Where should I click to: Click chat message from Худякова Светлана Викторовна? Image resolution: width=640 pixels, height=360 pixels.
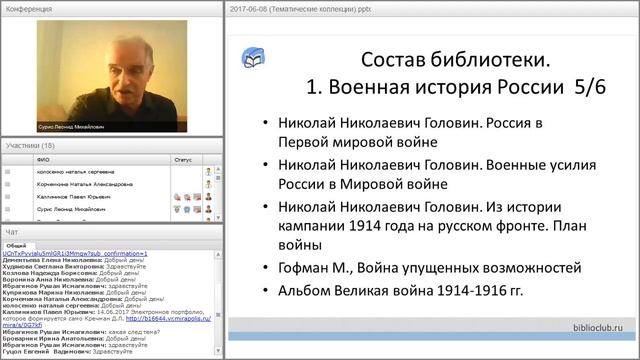coord(74,267)
